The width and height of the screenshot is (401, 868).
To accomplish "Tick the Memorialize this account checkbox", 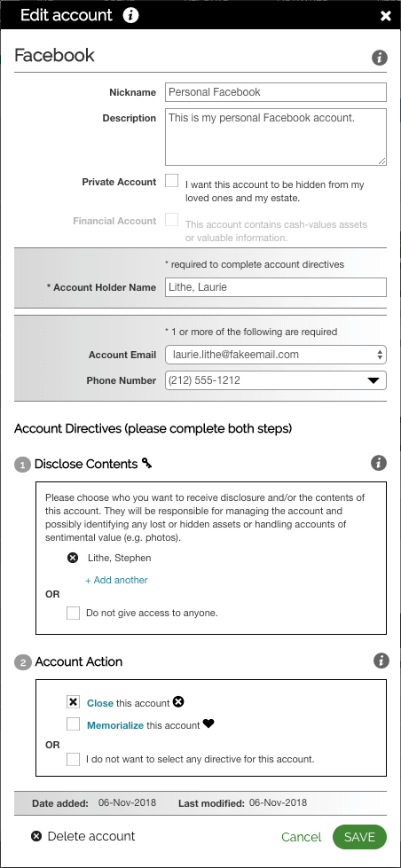I will (73, 724).
